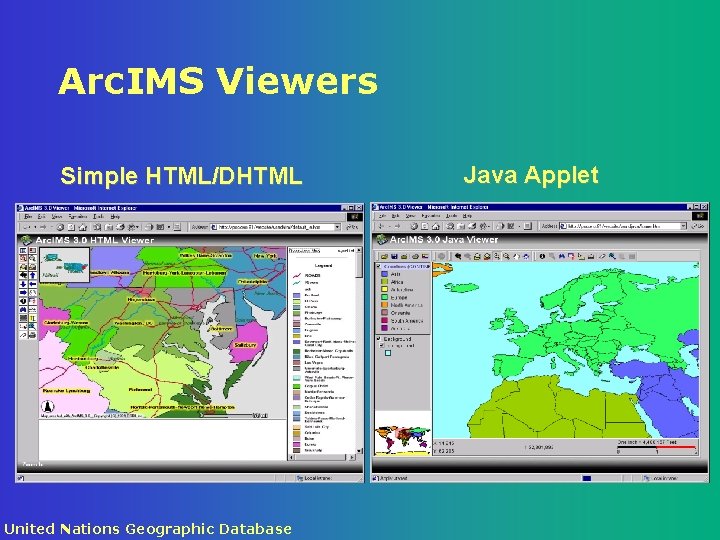Click the zoom in magnifier in Java Viewer toolbar
Viewport: 720px width, 540px height.
[x=496, y=256]
